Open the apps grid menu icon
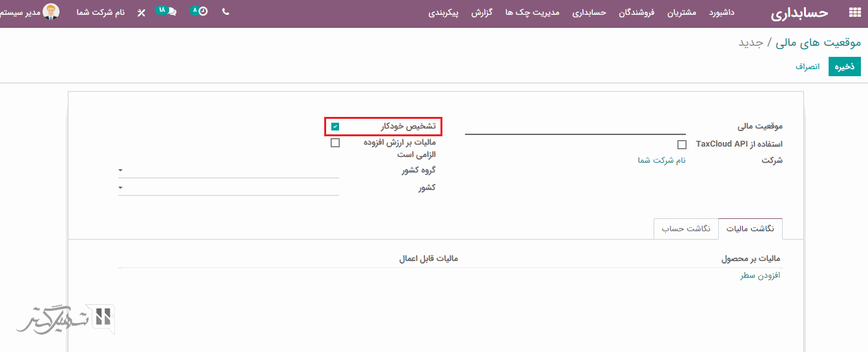868x352 pixels. (854, 13)
